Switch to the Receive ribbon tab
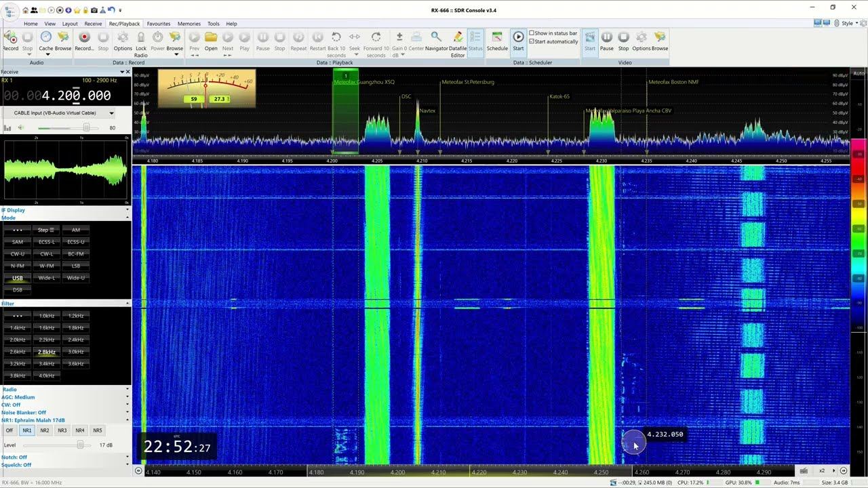 point(93,24)
